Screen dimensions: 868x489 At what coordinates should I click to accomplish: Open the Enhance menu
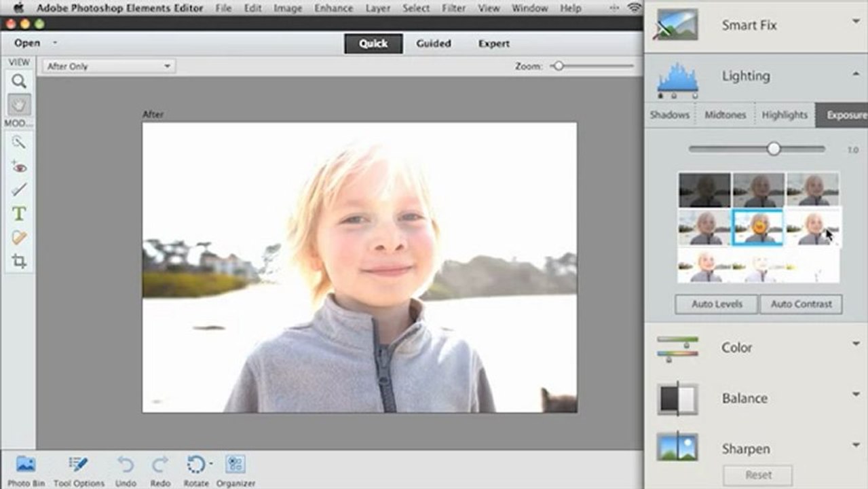[x=333, y=8]
